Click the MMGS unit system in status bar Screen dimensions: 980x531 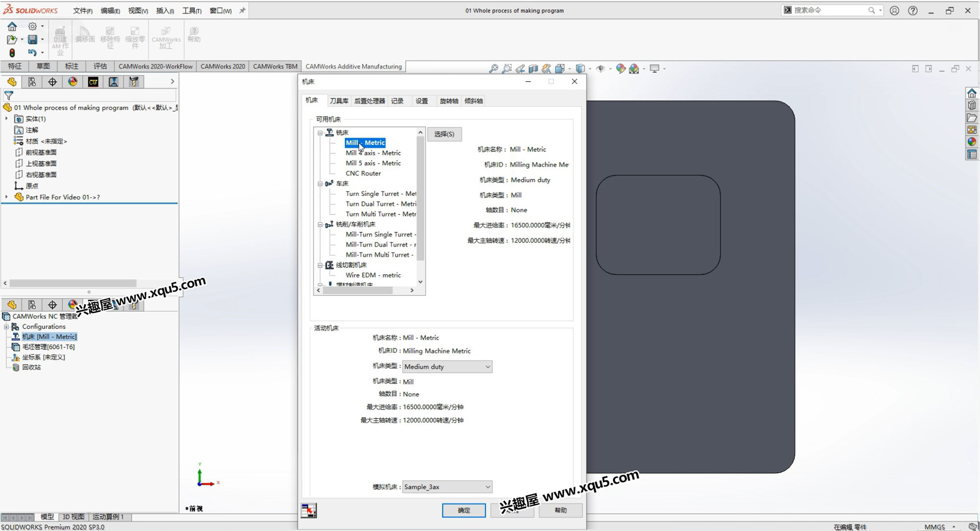(x=934, y=527)
